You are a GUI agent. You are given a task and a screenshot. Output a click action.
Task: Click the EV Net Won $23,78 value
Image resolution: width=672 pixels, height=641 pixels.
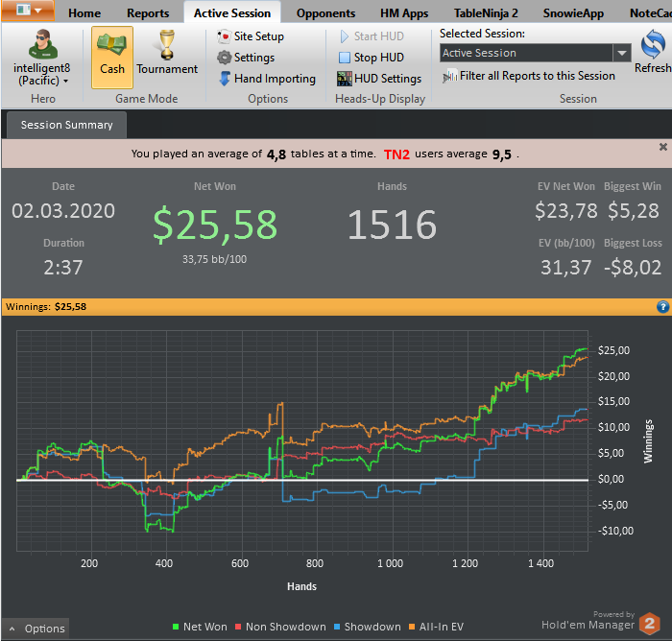tap(566, 211)
